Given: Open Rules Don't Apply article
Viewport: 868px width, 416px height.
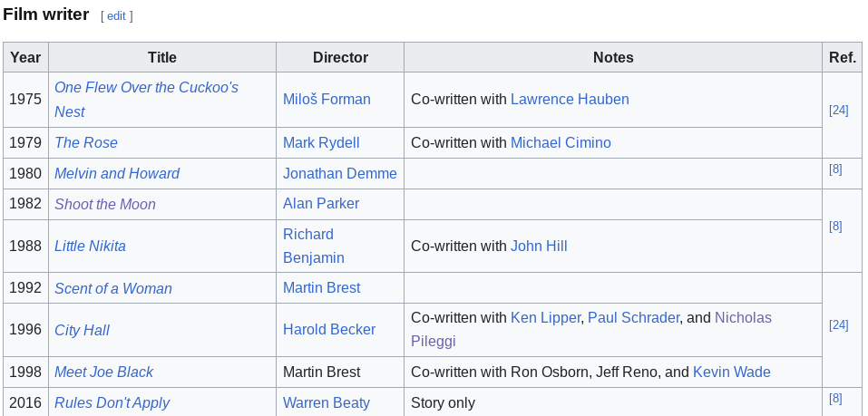Looking at the screenshot, I should point(112,403).
